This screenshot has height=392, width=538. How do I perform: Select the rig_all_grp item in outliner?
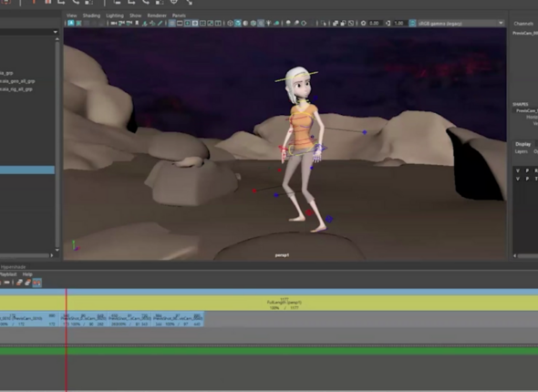click(16, 89)
